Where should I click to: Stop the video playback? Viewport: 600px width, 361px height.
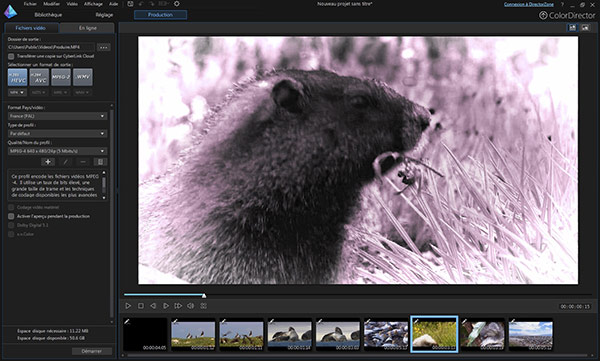141,306
